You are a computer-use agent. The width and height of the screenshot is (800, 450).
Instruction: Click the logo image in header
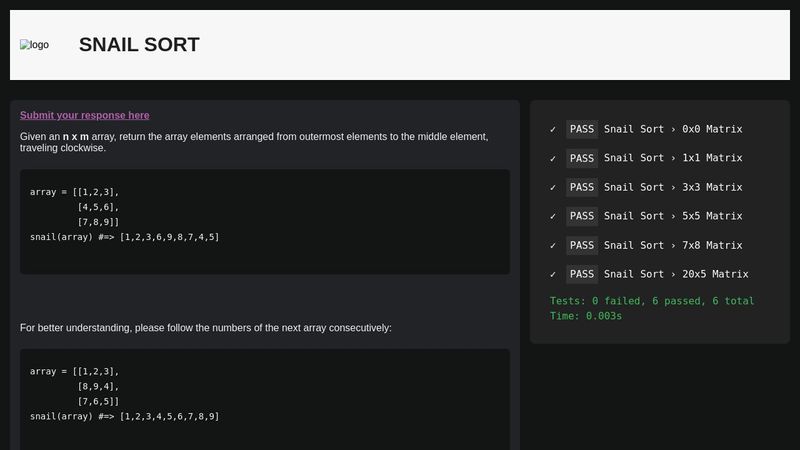click(34, 45)
